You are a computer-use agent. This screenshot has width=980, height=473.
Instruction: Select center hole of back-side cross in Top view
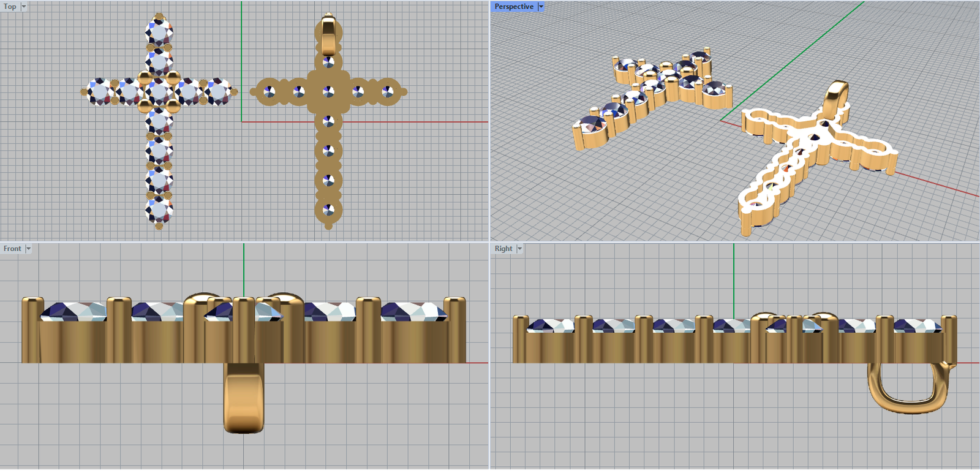328,92
